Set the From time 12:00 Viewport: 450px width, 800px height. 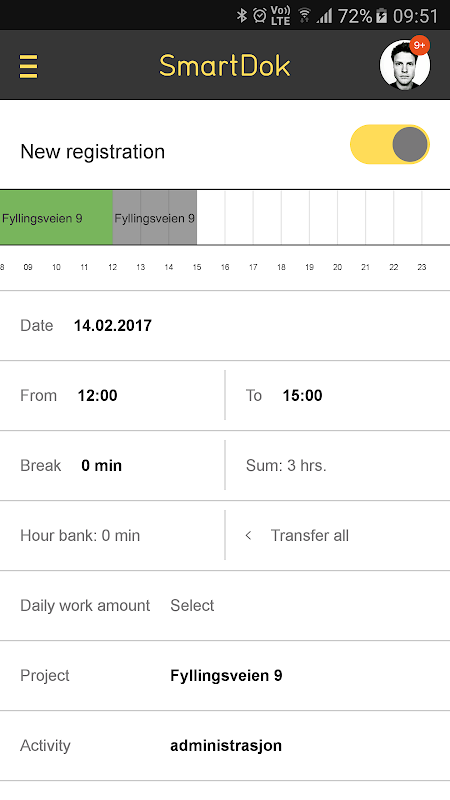tap(112, 395)
